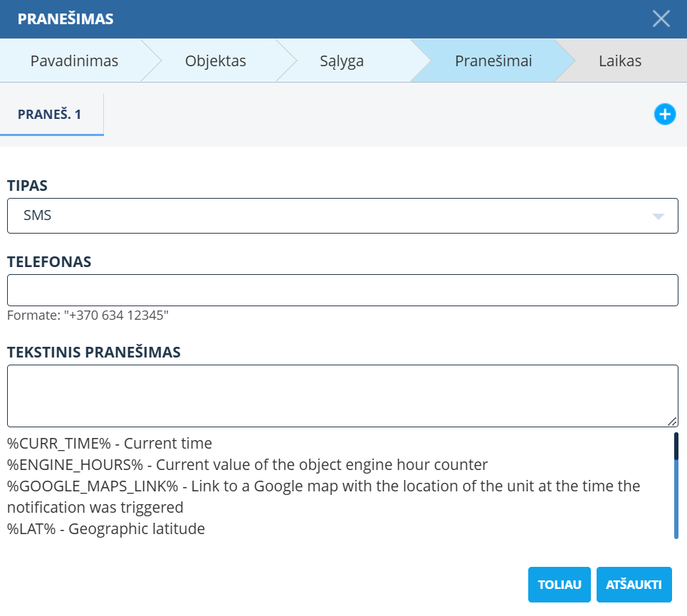Click the %CURR_TIME% variable line
Image resolution: width=687 pixels, height=616 pixels.
pos(110,444)
